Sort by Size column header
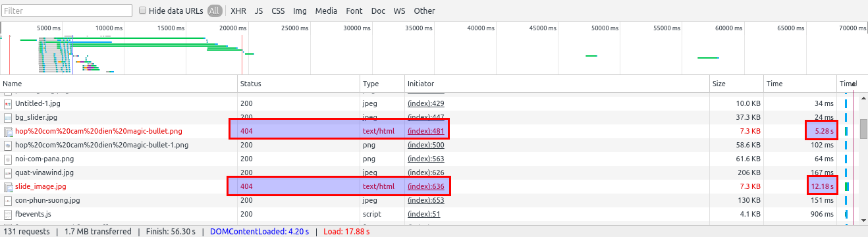 (x=737, y=84)
